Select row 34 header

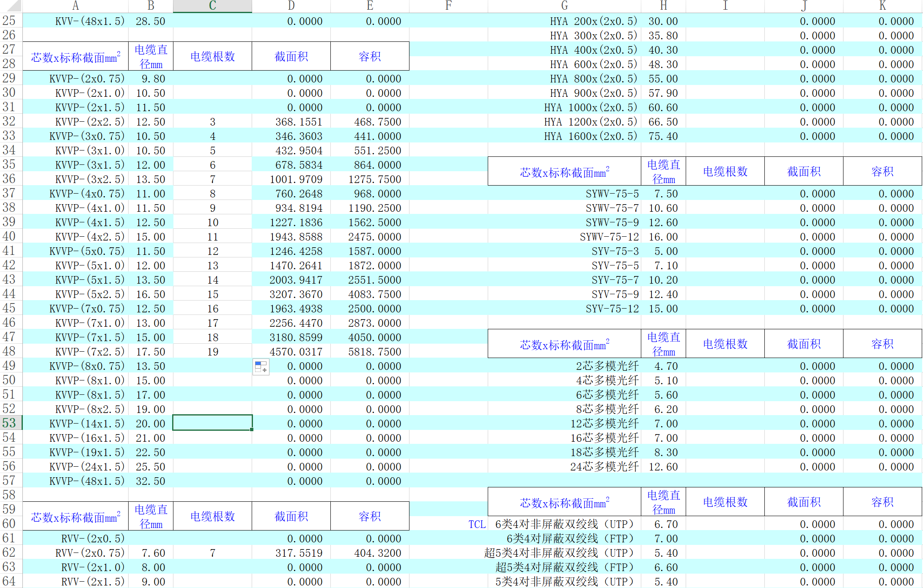pyautogui.click(x=10, y=150)
